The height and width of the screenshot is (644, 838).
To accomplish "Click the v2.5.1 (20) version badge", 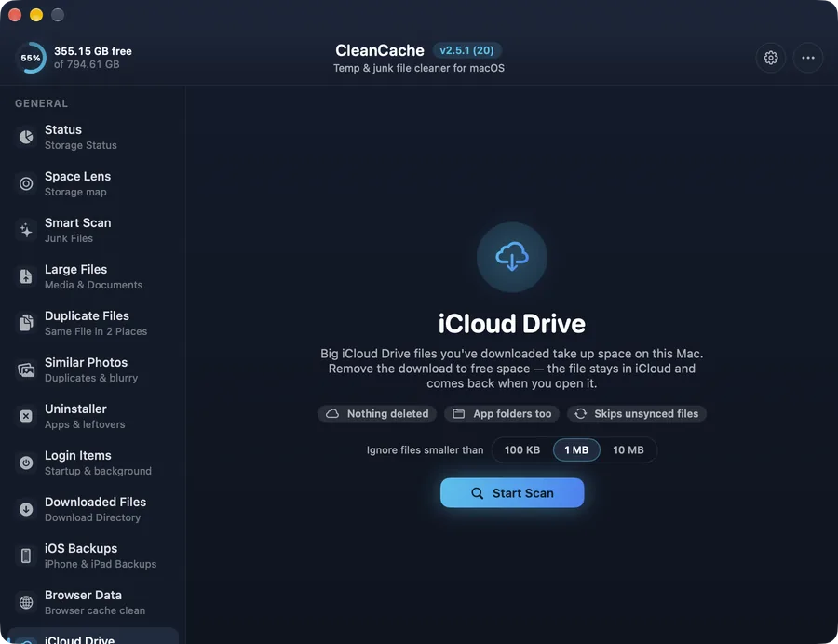I will click(466, 50).
